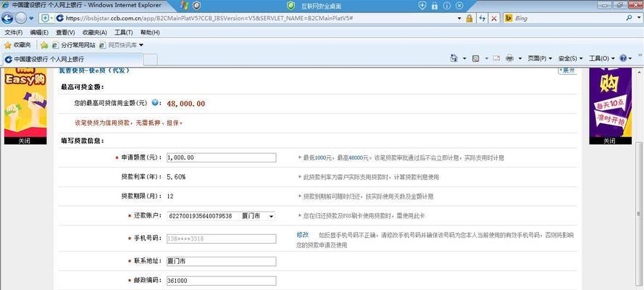Open the search provider dropdown arrow

(637, 18)
